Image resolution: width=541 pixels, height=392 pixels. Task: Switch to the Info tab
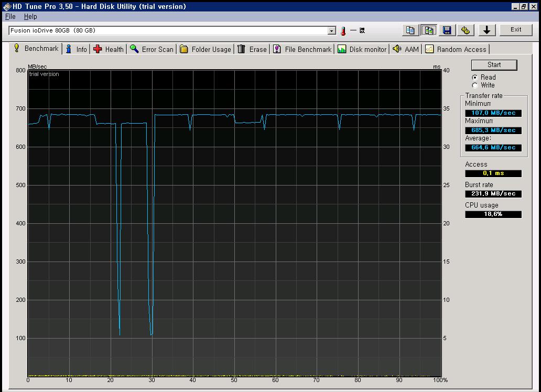tap(77, 49)
